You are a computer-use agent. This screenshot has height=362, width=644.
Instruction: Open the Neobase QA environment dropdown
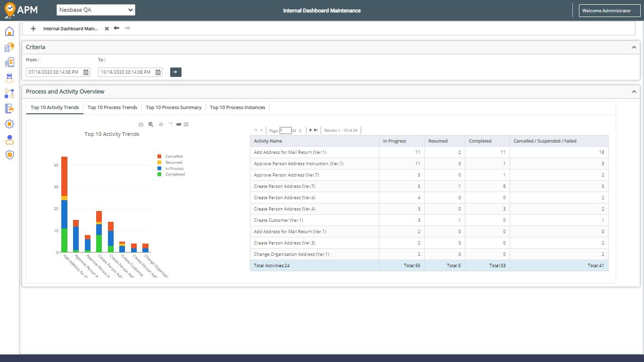click(96, 10)
